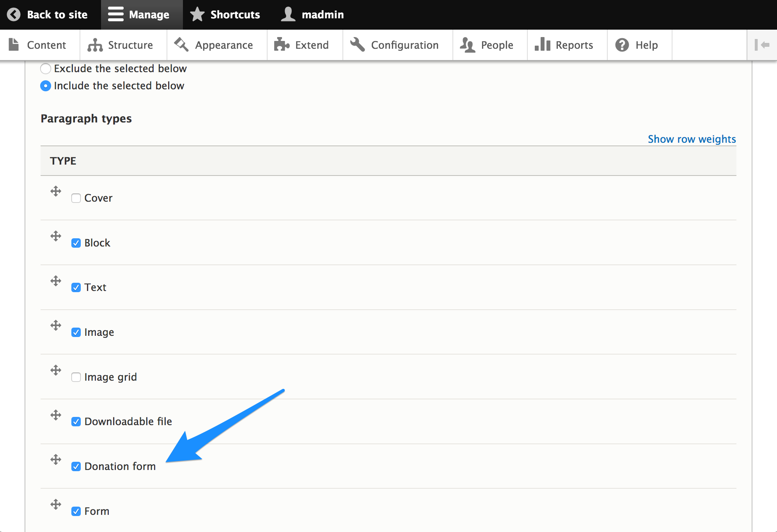The width and height of the screenshot is (777, 532).
Task: Uncheck the Image paragraph type
Action: (x=76, y=332)
